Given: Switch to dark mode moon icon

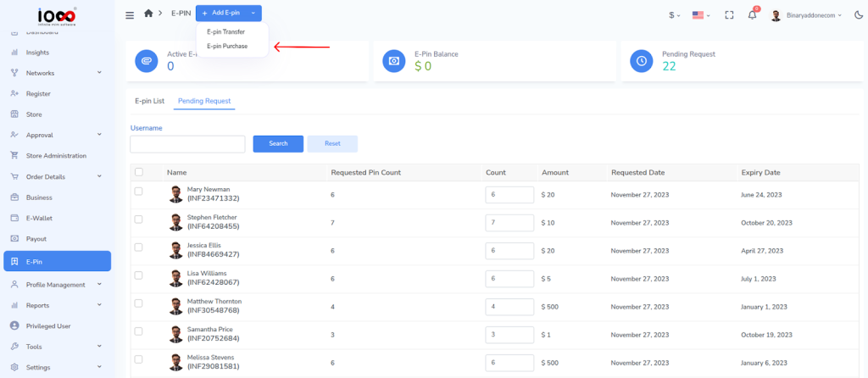Looking at the screenshot, I should tap(858, 14).
